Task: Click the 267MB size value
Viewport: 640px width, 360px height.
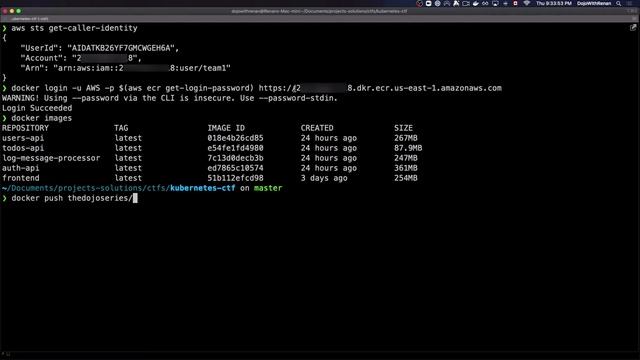Action: [406, 138]
